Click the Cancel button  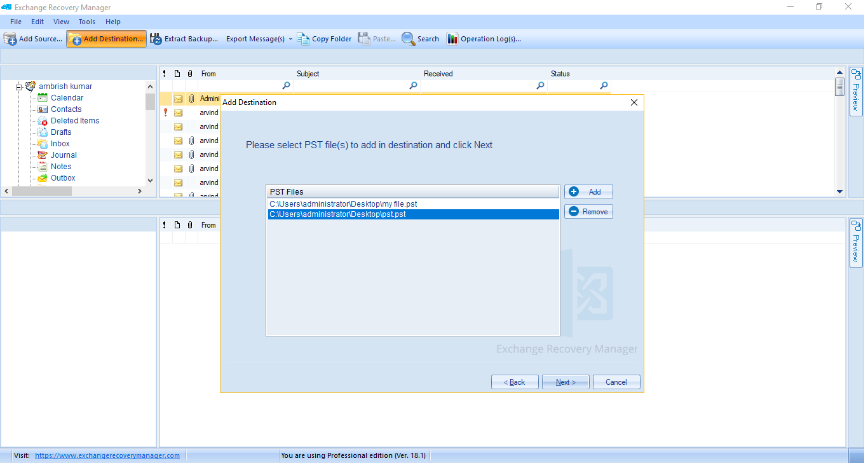pos(616,382)
